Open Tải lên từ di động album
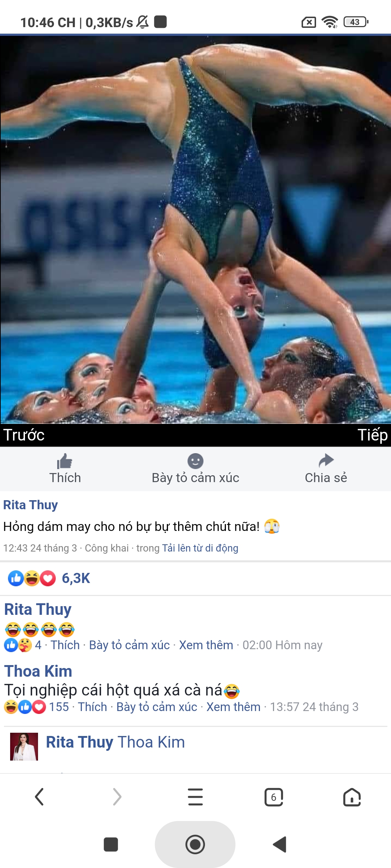391x868 pixels. pos(200,548)
